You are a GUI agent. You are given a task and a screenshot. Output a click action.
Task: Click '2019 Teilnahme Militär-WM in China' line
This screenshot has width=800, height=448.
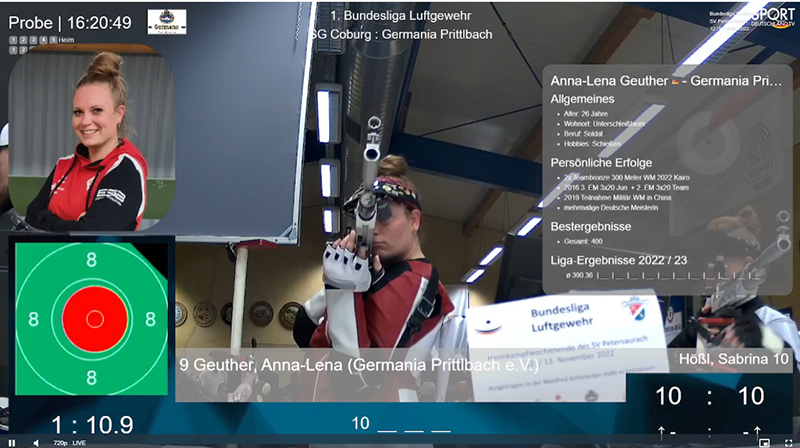pos(617,197)
